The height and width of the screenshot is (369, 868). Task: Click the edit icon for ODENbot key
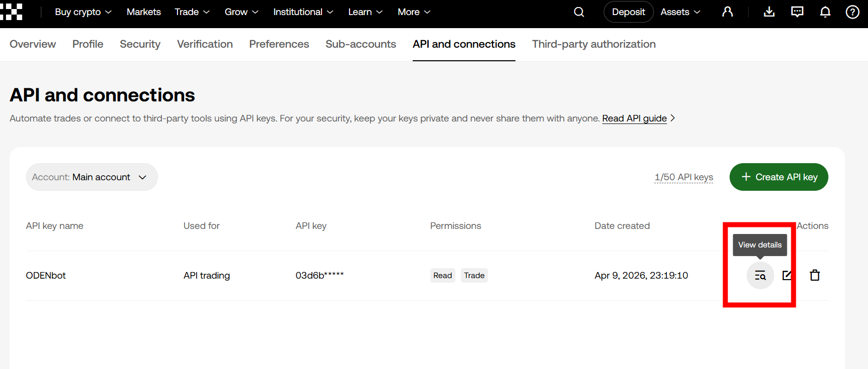pyautogui.click(x=787, y=275)
